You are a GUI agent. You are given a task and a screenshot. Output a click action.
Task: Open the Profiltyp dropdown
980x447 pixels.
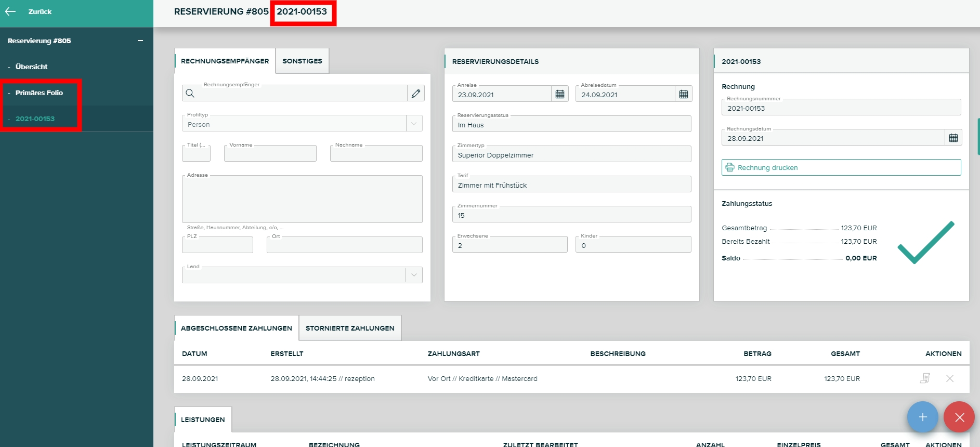click(414, 124)
